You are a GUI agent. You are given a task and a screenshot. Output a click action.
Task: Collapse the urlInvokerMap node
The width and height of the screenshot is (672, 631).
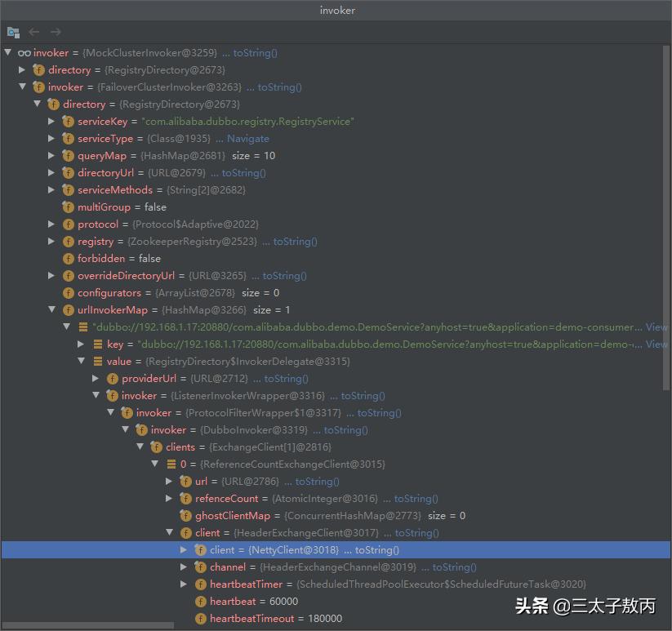tap(52, 309)
